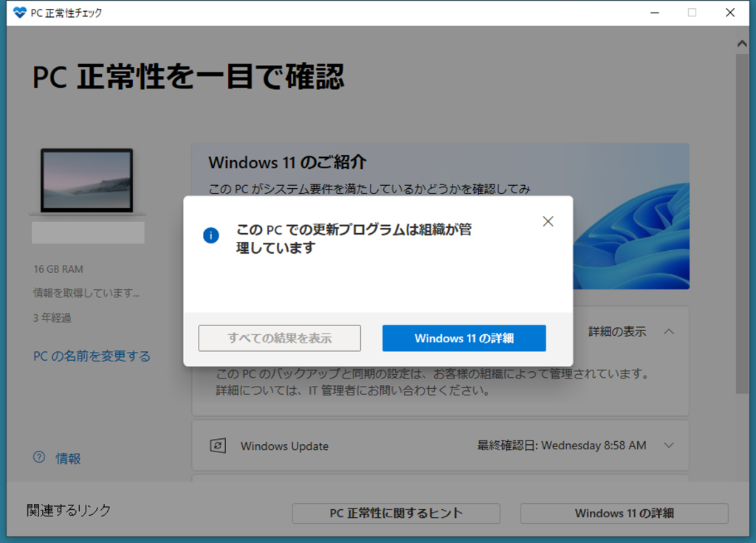Image resolution: width=756 pixels, height=543 pixels.
Task: Click the 関連するリンク label
Action: click(x=69, y=511)
